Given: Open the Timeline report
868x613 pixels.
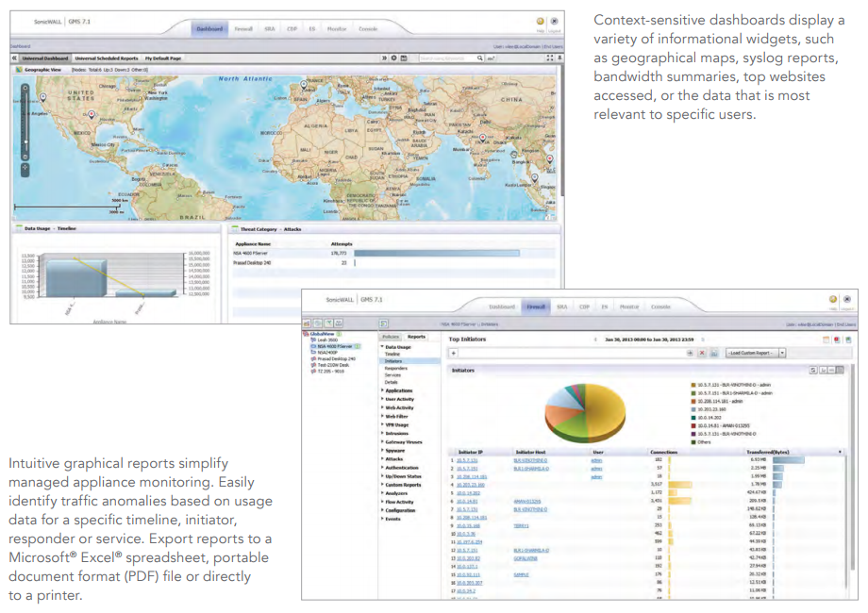Looking at the screenshot, I should (392, 354).
